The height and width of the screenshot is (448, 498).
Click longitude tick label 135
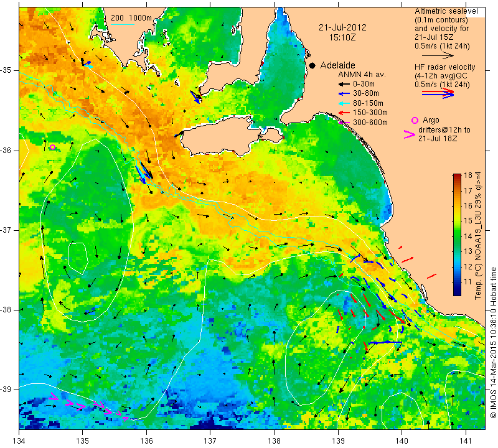83,441
